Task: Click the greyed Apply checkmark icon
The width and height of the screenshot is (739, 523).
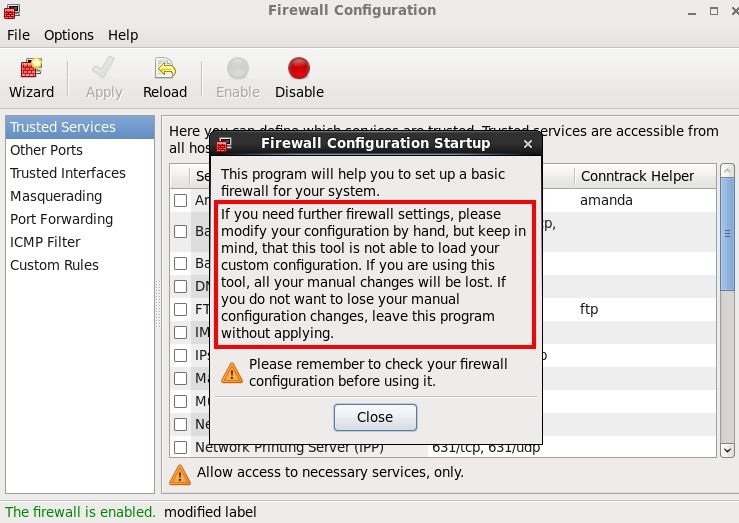Action: 104,68
